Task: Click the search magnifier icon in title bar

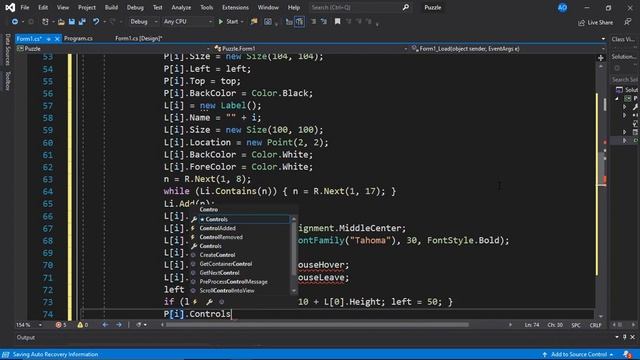Action: 406,7
